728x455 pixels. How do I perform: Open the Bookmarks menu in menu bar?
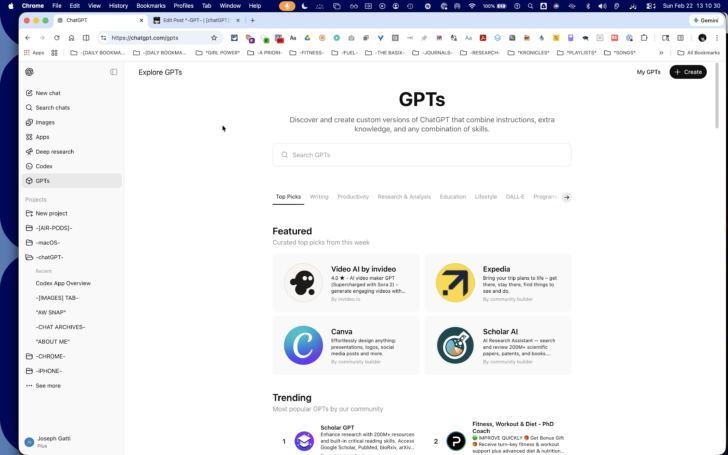pyautogui.click(x=151, y=6)
